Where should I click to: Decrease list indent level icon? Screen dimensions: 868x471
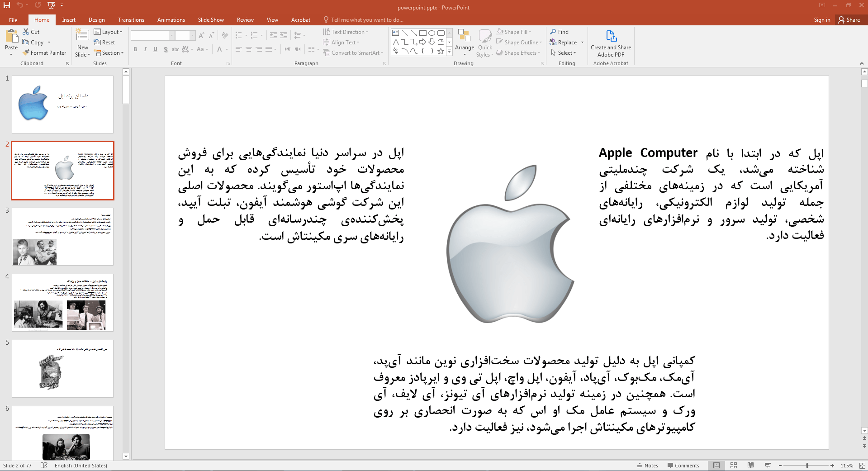[x=273, y=35]
